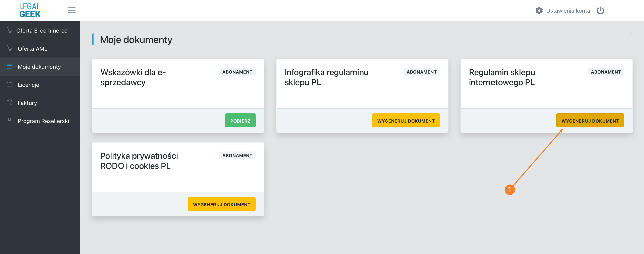Click the account settings gear icon
The image size is (644, 254).
539,11
